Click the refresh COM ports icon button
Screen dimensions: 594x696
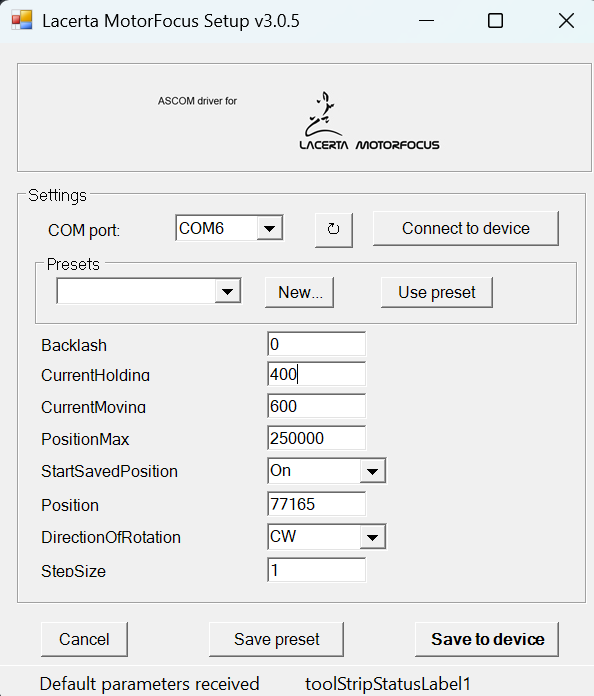coord(333,229)
